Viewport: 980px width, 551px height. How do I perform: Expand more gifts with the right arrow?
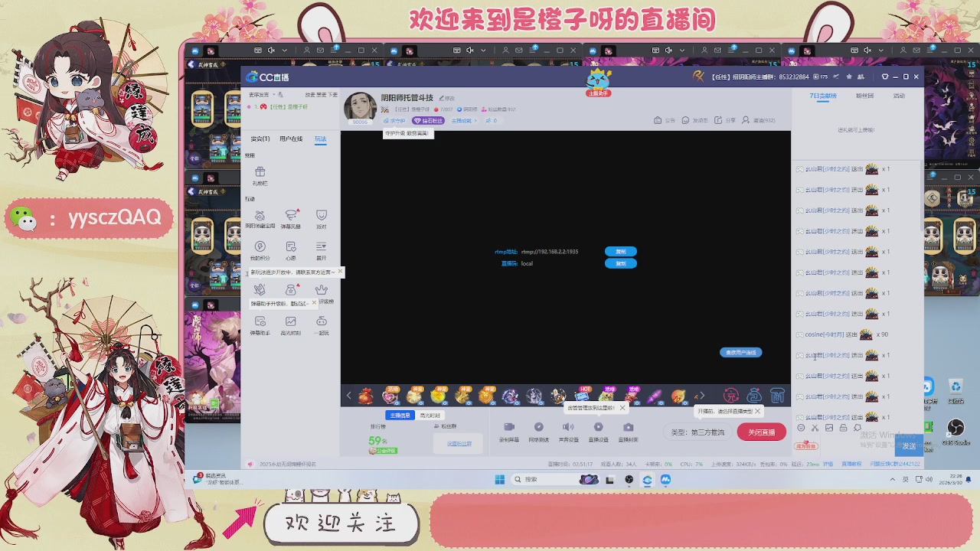pyautogui.click(x=701, y=396)
